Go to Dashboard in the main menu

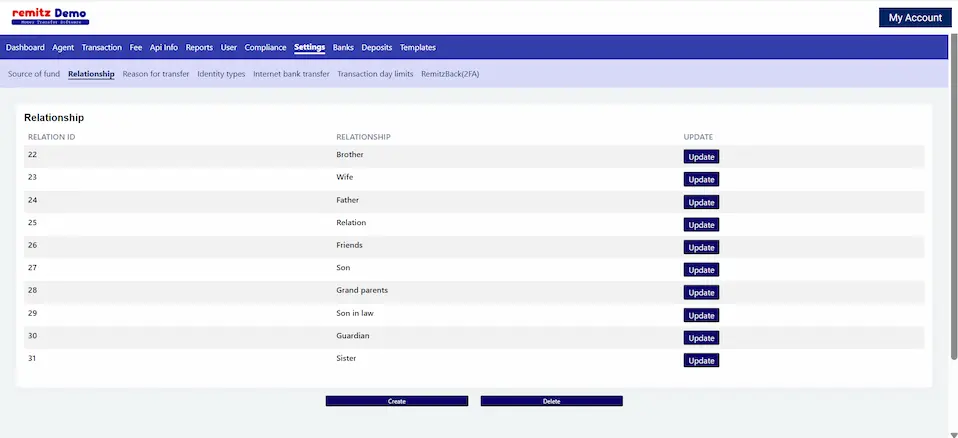pyautogui.click(x=25, y=47)
